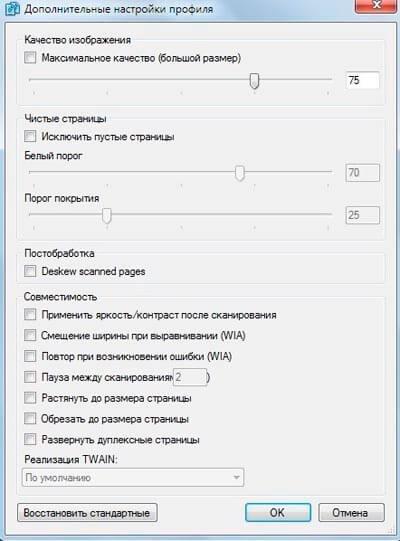Tick the Исключить пустые страницы checkbox
Image resolution: width=400 pixels, height=541 pixels.
click(x=30, y=136)
